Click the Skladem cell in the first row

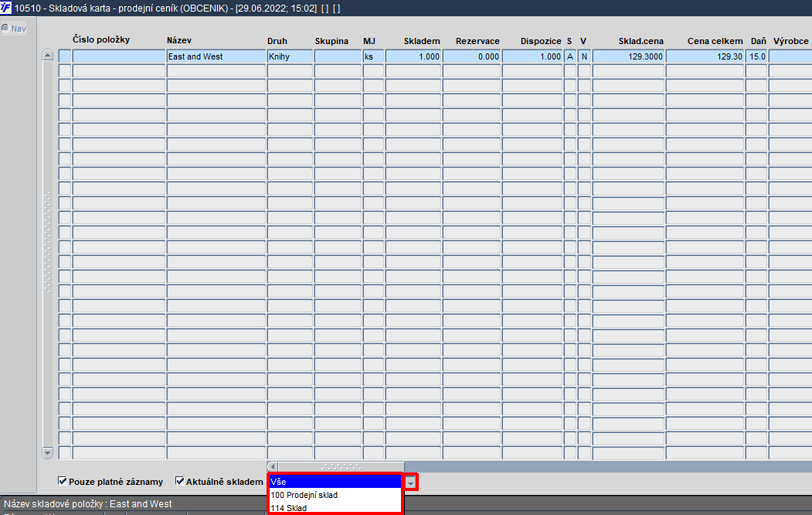point(413,56)
